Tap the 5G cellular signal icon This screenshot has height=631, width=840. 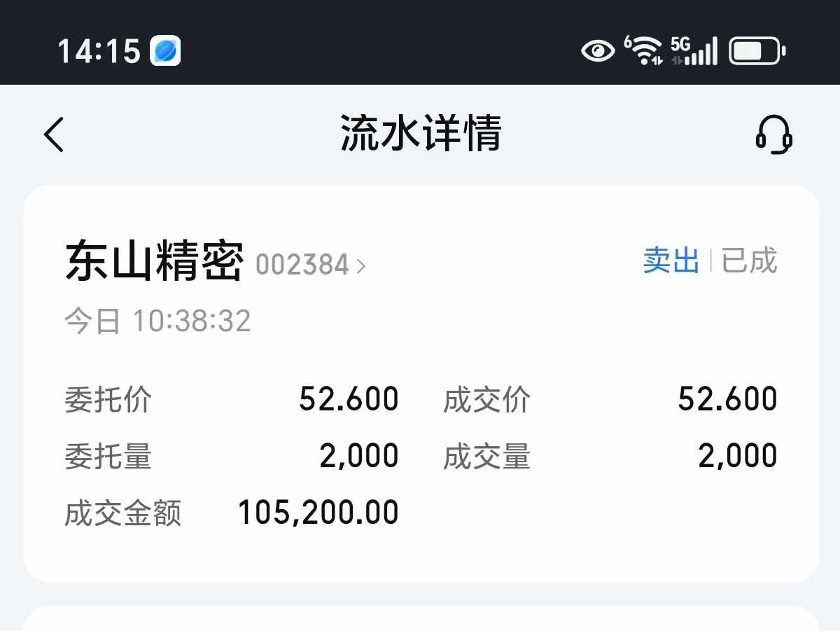click(694, 51)
